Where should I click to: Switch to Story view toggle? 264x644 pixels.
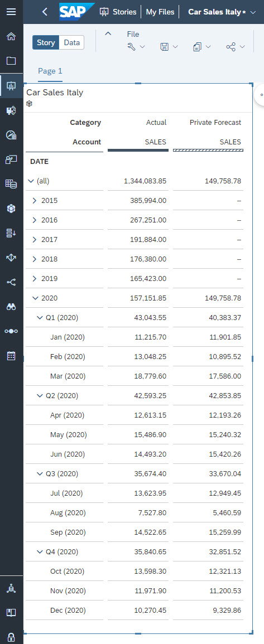click(x=46, y=42)
